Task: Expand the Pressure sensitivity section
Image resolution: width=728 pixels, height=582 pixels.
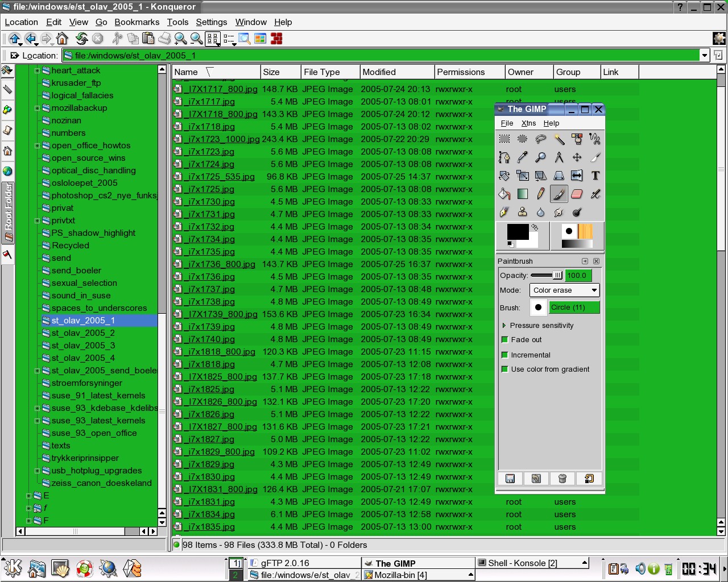Action: [x=504, y=326]
